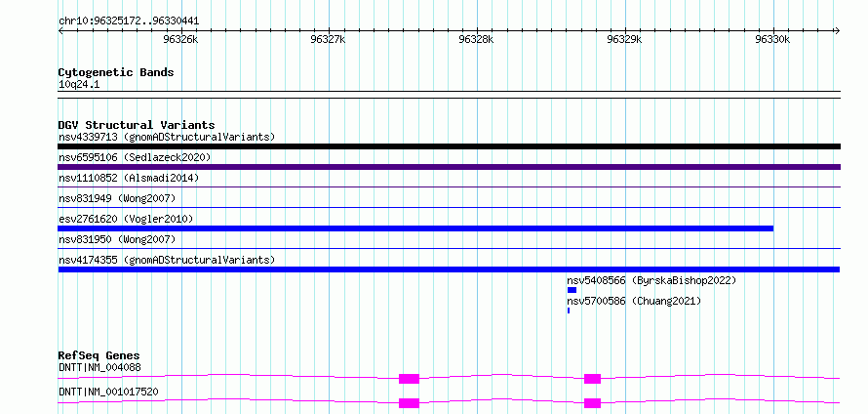Screen dimensions: 868x414
Task: Select variant label nsv5408566 (ByrskaBishop2022)
Action: tap(652, 280)
